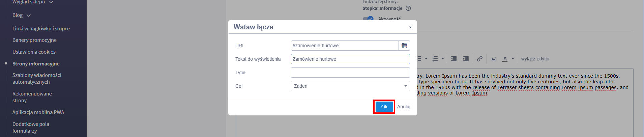Click Anuluj to cancel the dialog
Viewport: 644px width, 137px height.
[404, 107]
